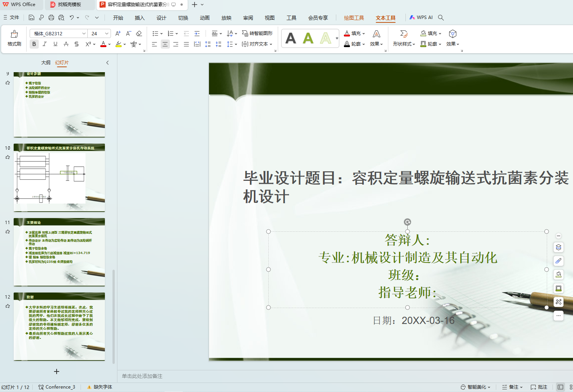This screenshot has width=573, height=392.
Task: Click the 备注 notes button in status bar
Action: coord(512,387)
